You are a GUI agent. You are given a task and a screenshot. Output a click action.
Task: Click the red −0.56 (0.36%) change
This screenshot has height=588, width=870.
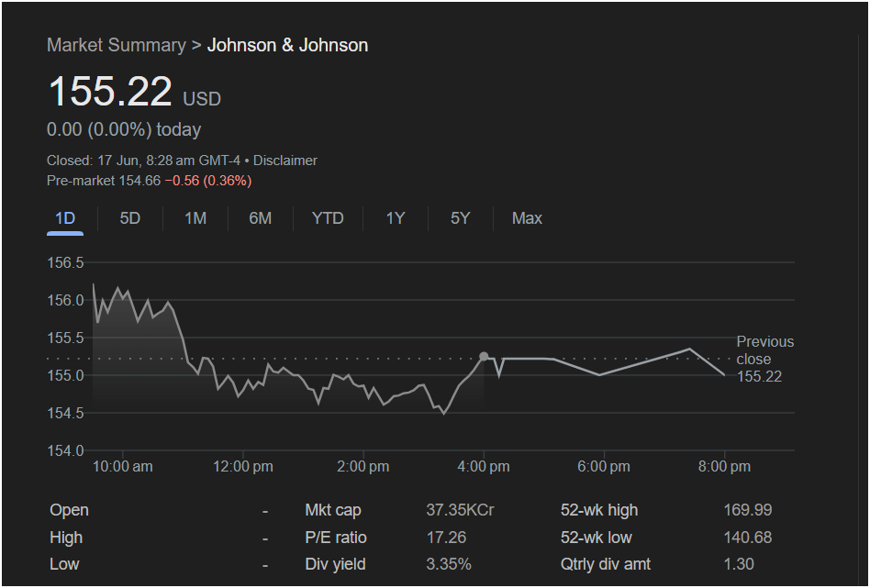coord(208,181)
